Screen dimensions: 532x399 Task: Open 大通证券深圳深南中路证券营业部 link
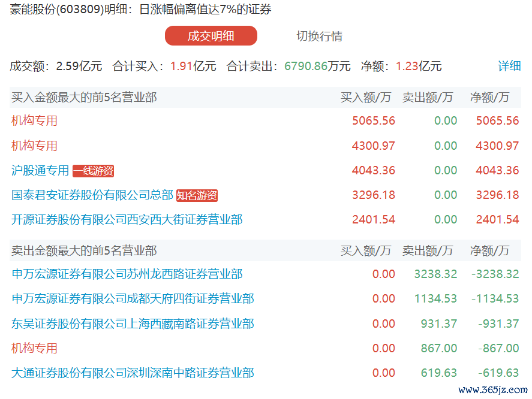(x=133, y=373)
